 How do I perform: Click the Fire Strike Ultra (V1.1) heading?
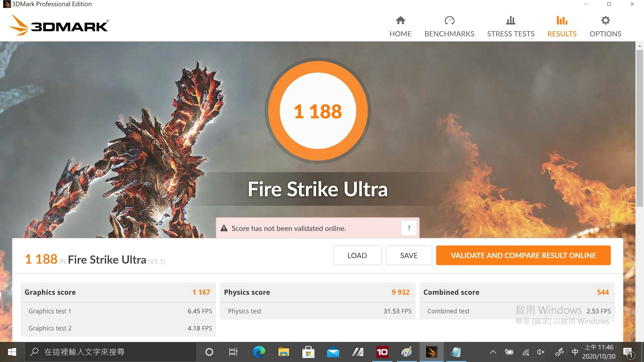tap(116, 260)
